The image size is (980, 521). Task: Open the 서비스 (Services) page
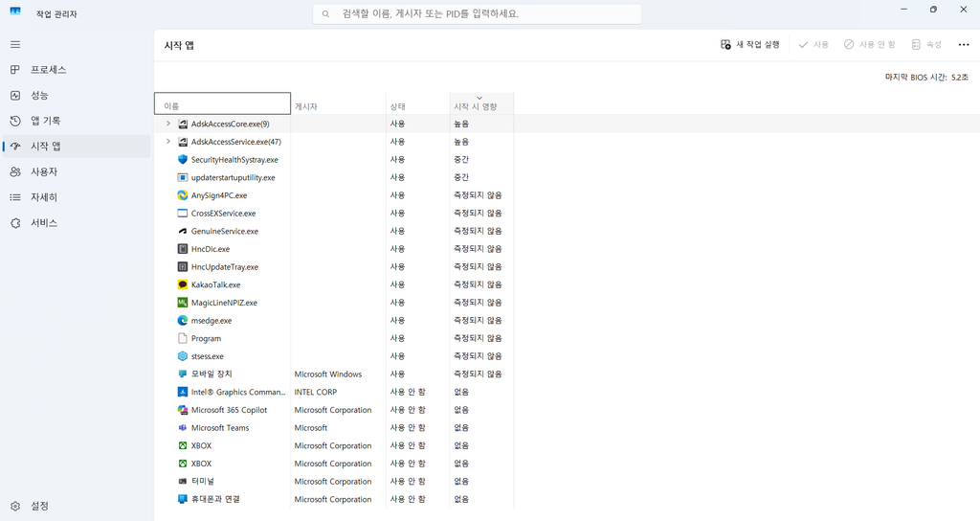77,222
